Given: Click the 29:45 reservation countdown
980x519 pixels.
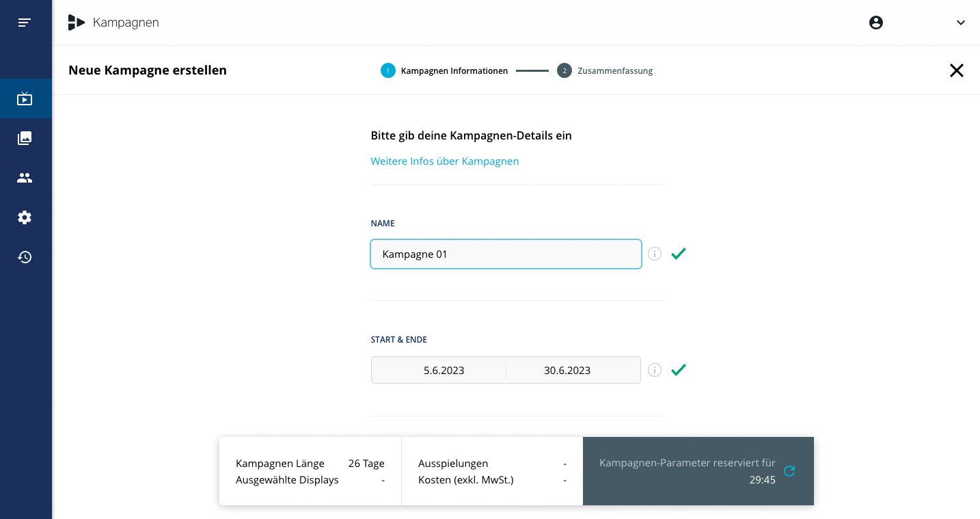Looking at the screenshot, I should click(x=762, y=480).
